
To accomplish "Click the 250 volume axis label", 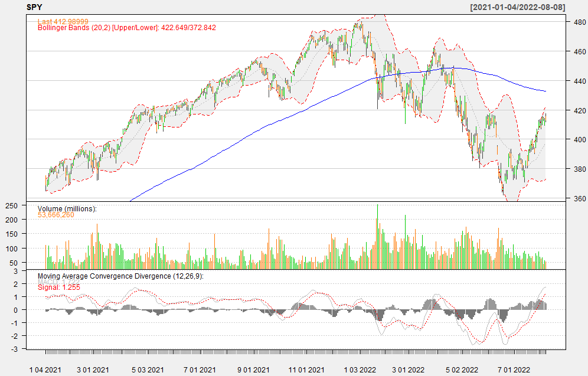I will click(11, 206).
